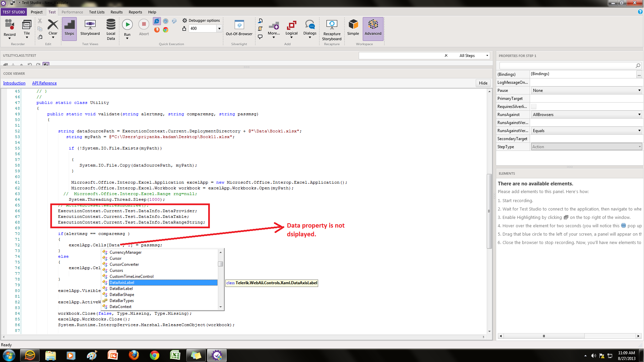Select Firefox browser for quick execution
This screenshot has width=644, height=362.
(x=157, y=30)
